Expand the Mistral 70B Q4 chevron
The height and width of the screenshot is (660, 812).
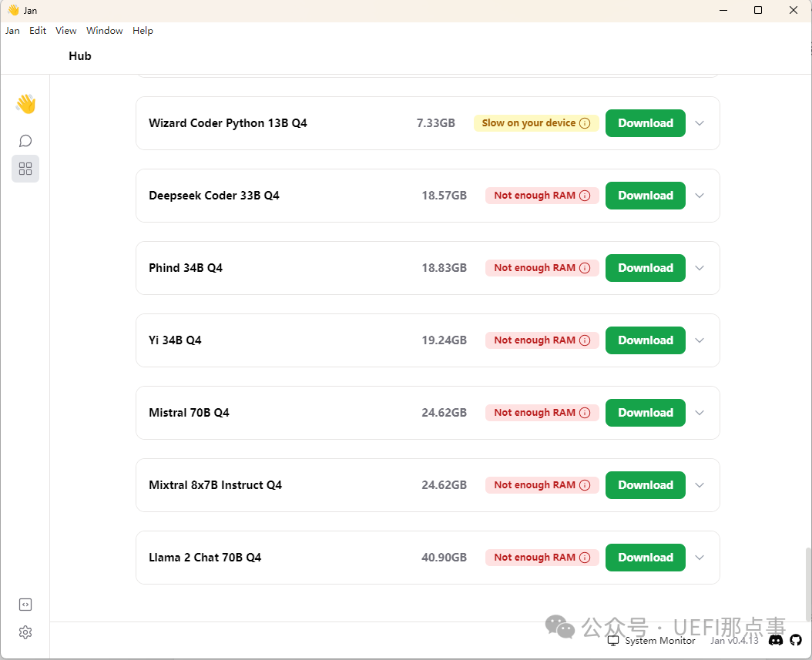point(700,413)
